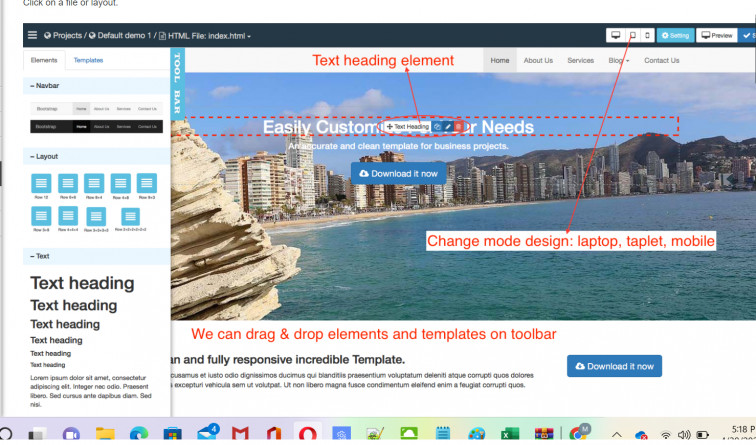Open Microsoft Store from the taskbar
Screen dimensions: 756x445
click(172, 434)
